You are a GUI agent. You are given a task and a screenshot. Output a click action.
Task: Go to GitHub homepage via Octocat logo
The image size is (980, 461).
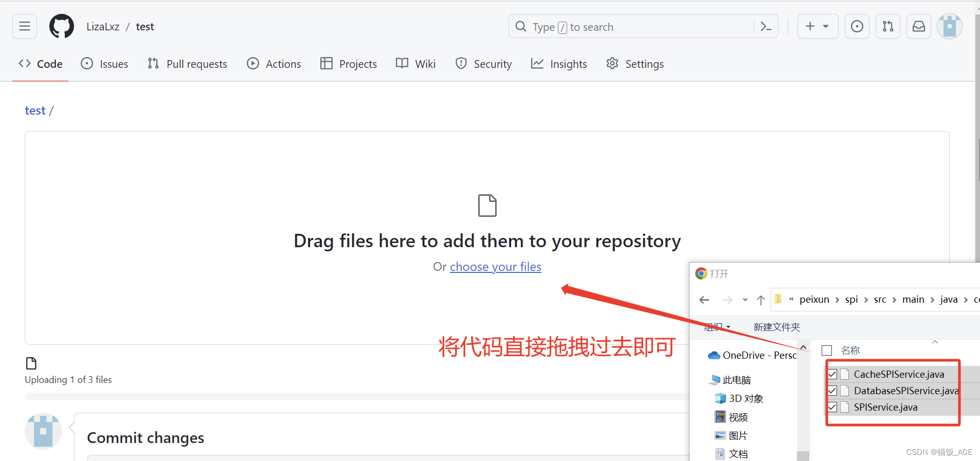pyautogui.click(x=62, y=26)
